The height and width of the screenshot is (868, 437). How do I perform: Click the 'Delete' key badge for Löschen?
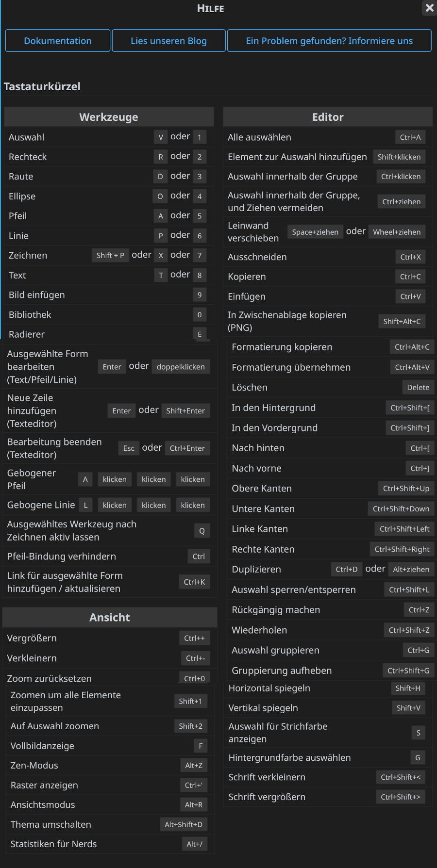(418, 387)
